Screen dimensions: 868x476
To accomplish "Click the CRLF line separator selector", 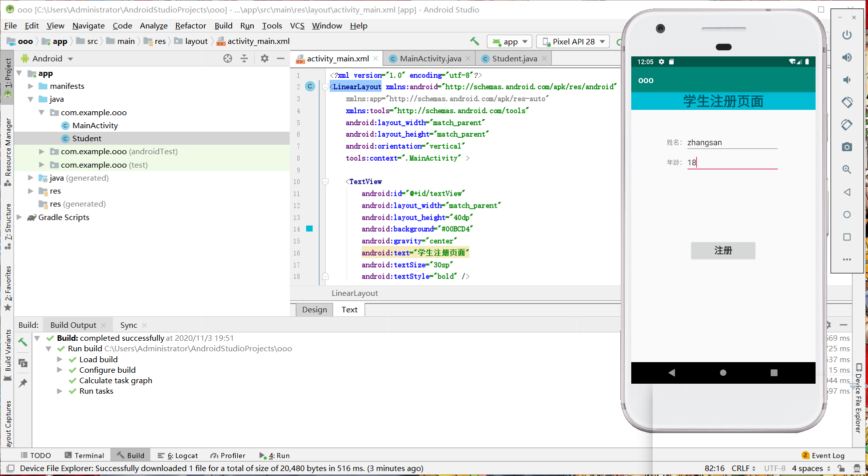I will coord(744,469).
